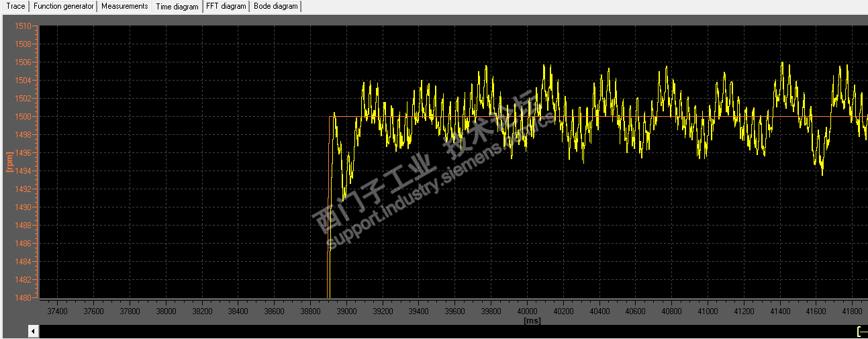Click the 41400 time axis label

pos(781,312)
